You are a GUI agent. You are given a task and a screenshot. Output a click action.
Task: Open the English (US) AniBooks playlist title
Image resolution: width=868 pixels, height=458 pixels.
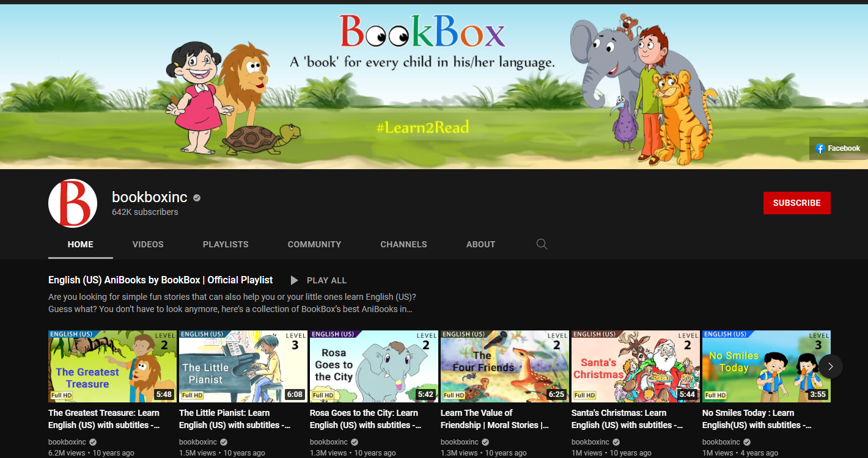coord(160,280)
